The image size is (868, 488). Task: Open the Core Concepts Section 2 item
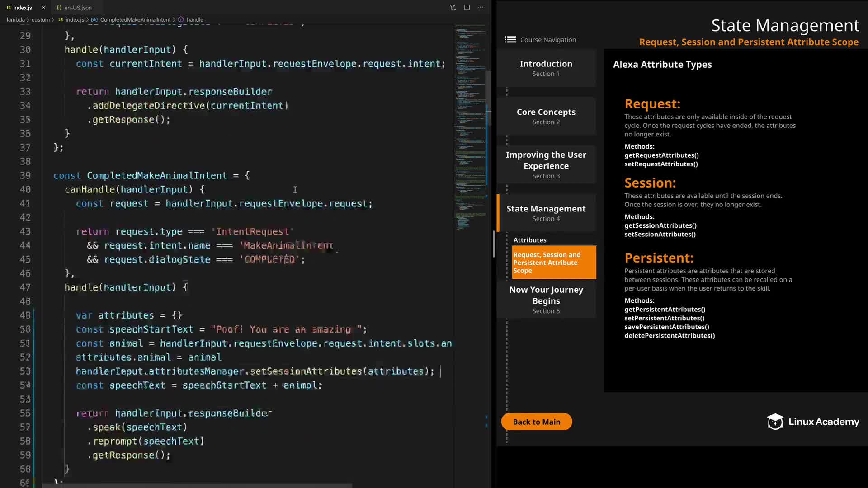pos(546,116)
